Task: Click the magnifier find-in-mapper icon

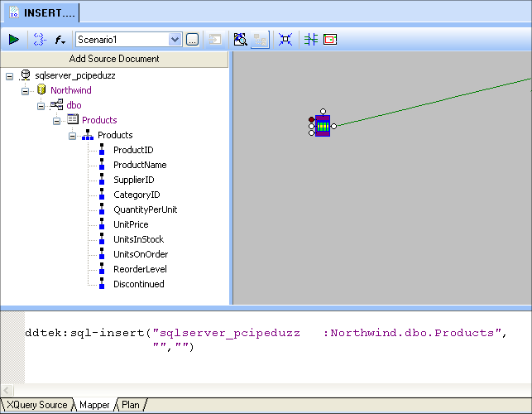Action: [240, 40]
